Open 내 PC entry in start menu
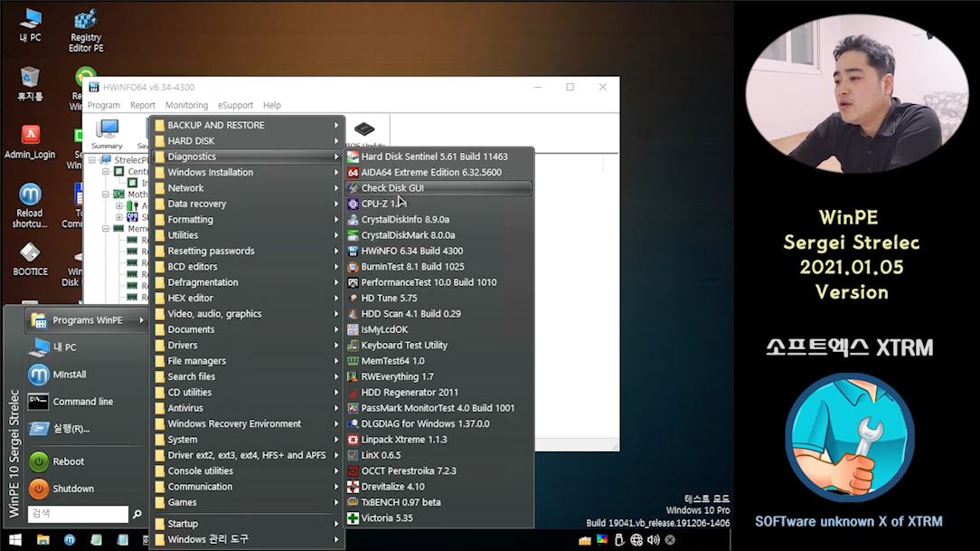Viewport: 980px width, 551px height. [86, 347]
